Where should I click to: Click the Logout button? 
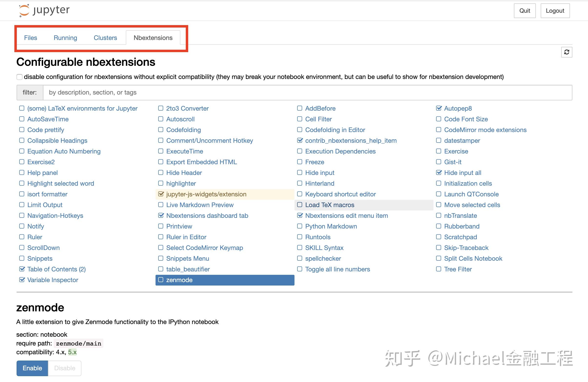coord(555,11)
